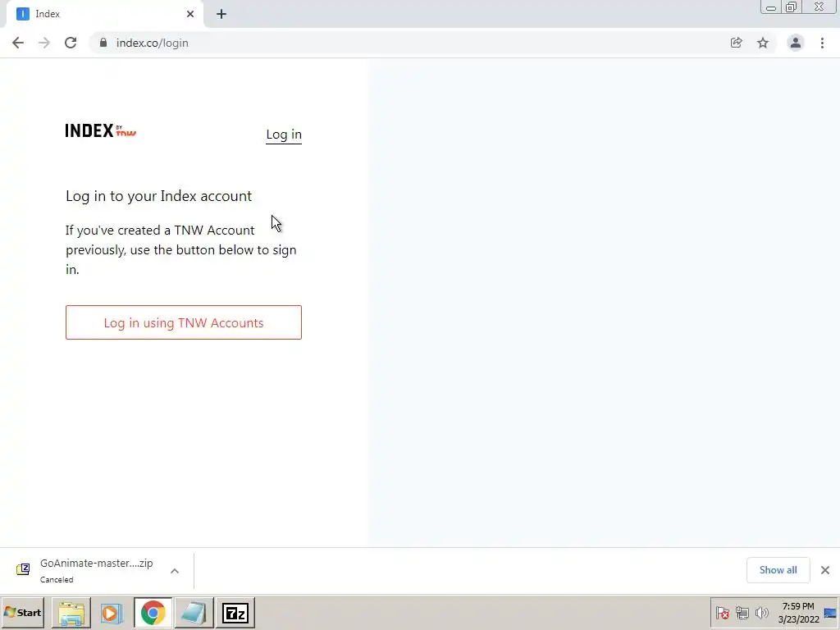Log in using TNW Accounts button

pyautogui.click(x=184, y=322)
